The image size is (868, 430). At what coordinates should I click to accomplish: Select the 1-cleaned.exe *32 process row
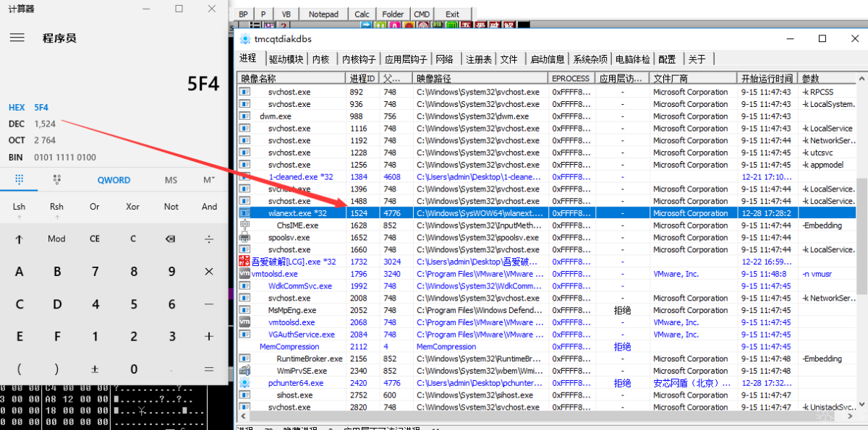click(x=547, y=177)
